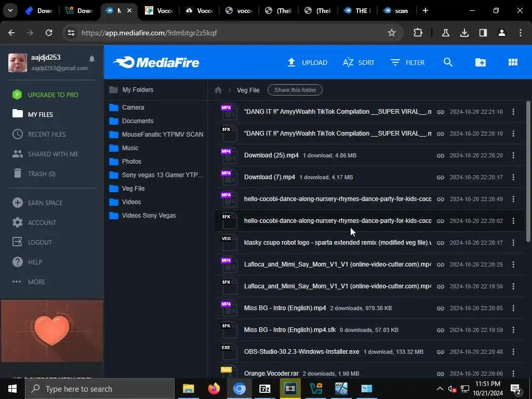Open a new browser tab
532x399 pixels.
425,10
